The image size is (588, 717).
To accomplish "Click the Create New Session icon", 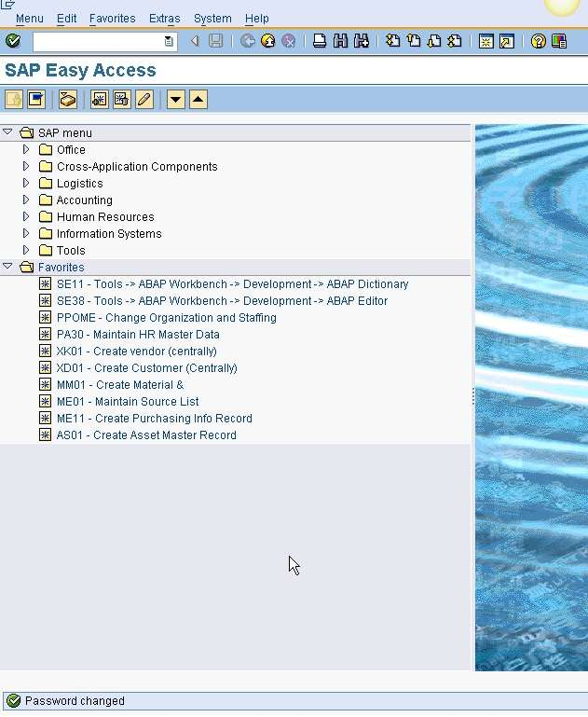I will (x=486, y=41).
